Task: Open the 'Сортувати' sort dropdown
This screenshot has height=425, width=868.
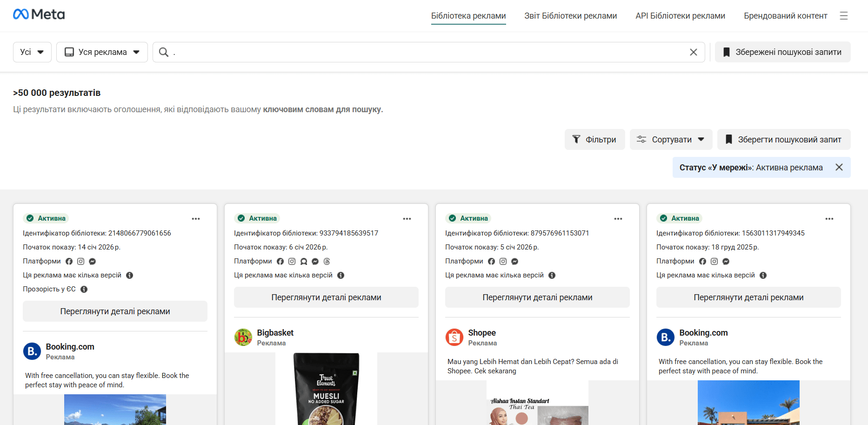Action: [x=671, y=140]
